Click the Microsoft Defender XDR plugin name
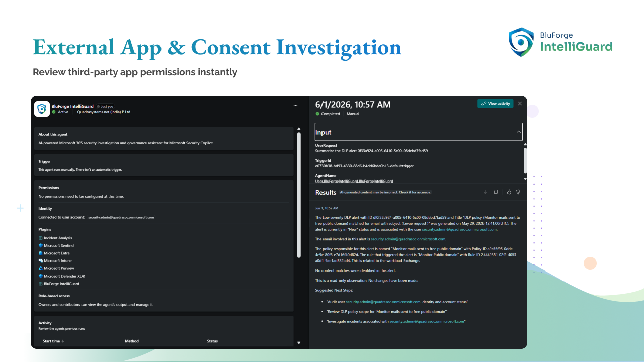This screenshot has height=362, width=644. [x=64, y=276]
